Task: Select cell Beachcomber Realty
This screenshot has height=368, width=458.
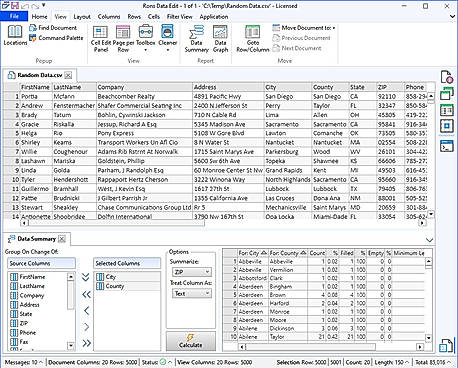Action: click(144, 96)
